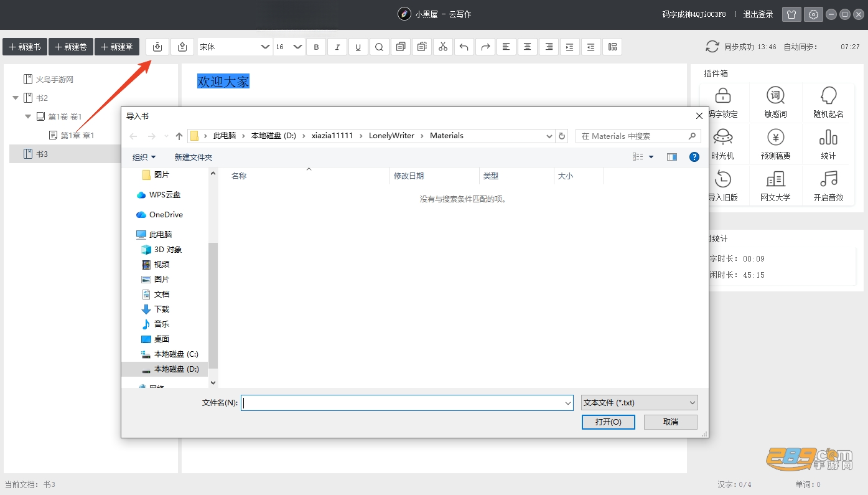Open the 文本文件 (*.txt) file type dropdown
This screenshot has width=868, height=495.
tap(639, 403)
